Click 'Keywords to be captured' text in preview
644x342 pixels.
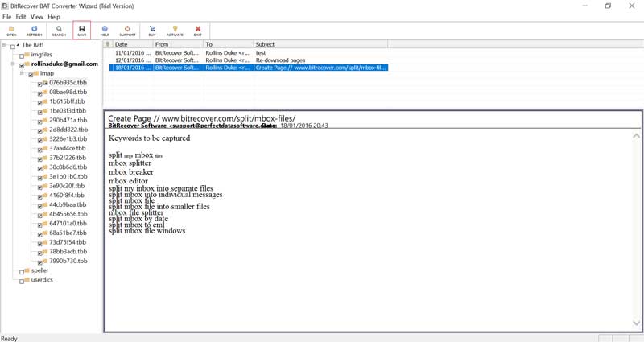coord(150,138)
